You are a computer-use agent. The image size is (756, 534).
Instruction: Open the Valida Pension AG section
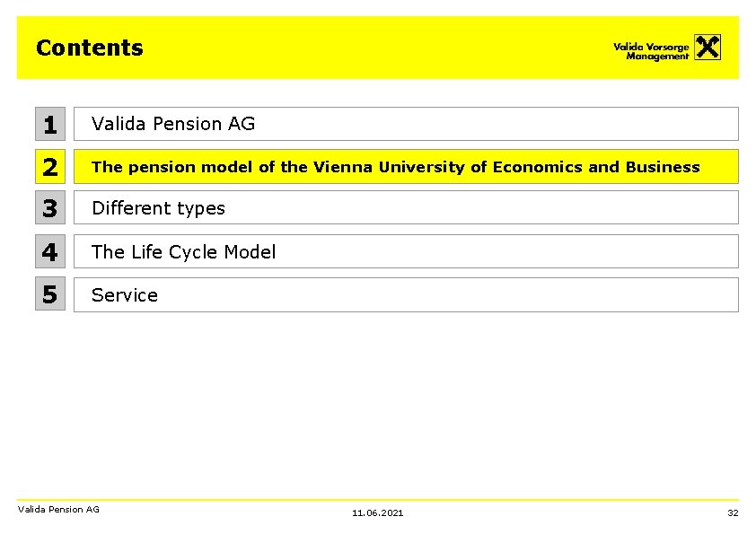[x=406, y=124]
